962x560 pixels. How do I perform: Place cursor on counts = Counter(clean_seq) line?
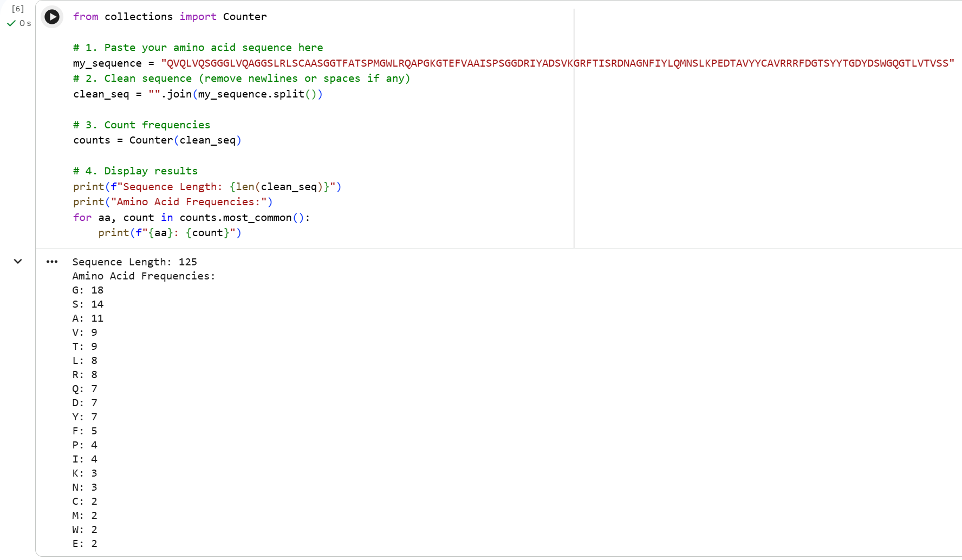point(157,140)
